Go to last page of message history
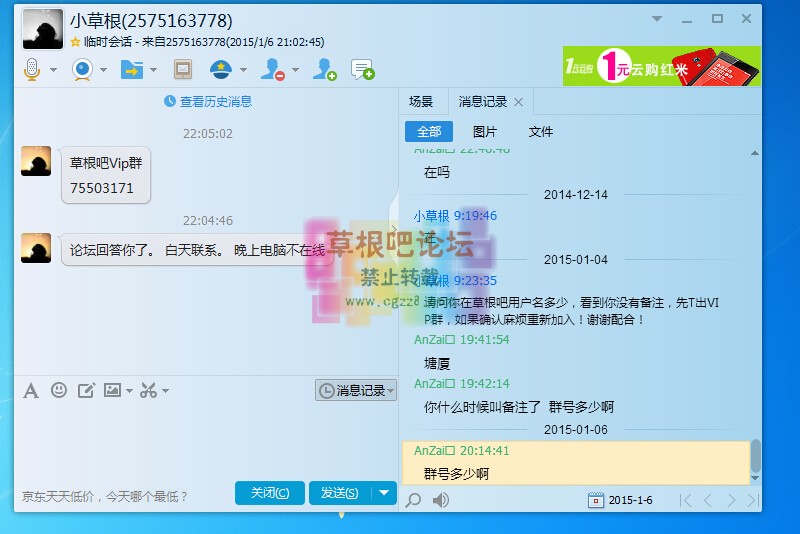The height and width of the screenshot is (534, 800). (x=753, y=500)
